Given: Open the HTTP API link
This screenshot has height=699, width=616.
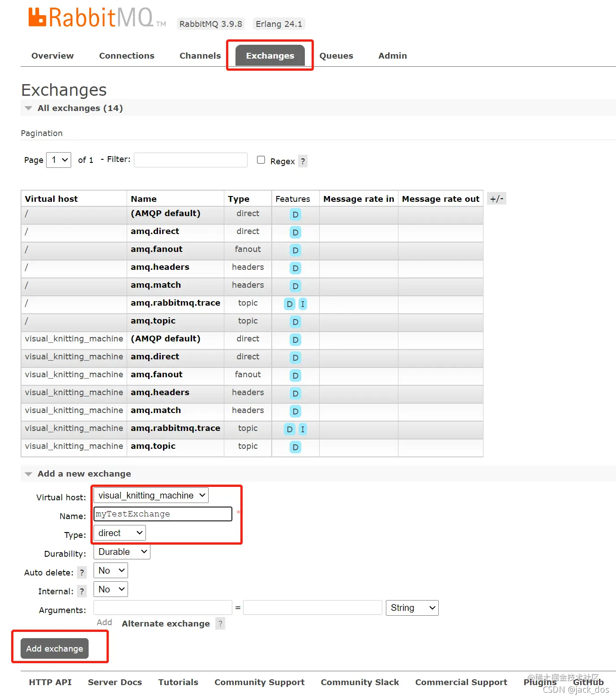Looking at the screenshot, I should (50, 682).
